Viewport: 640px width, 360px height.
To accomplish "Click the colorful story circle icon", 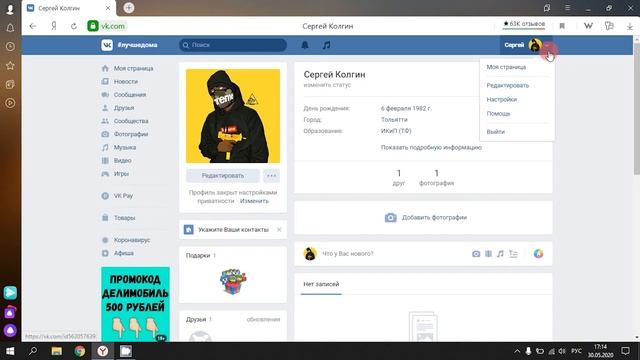I will click(538, 253).
